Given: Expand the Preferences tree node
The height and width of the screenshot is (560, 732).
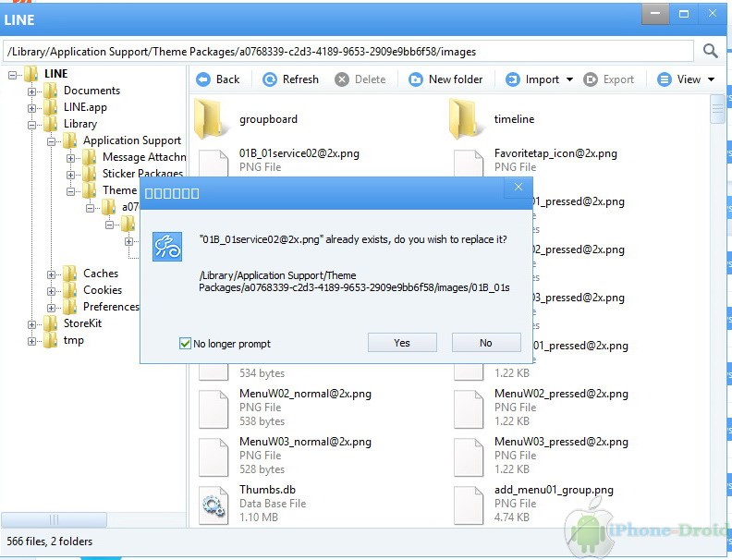Looking at the screenshot, I should pos(52,308).
